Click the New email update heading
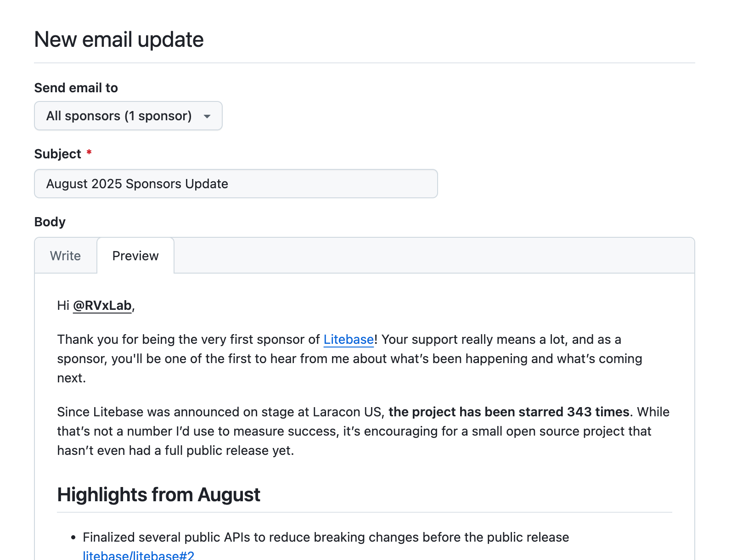The width and height of the screenshot is (754, 560). [119, 39]
